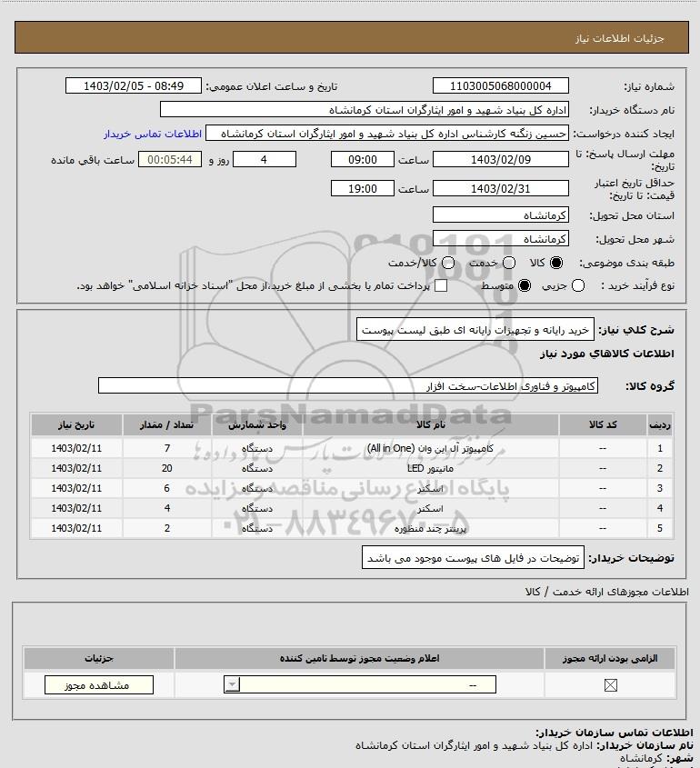
Task: Click the جزئیات column header
Action: pyautogui.click(x=99, y=658)
